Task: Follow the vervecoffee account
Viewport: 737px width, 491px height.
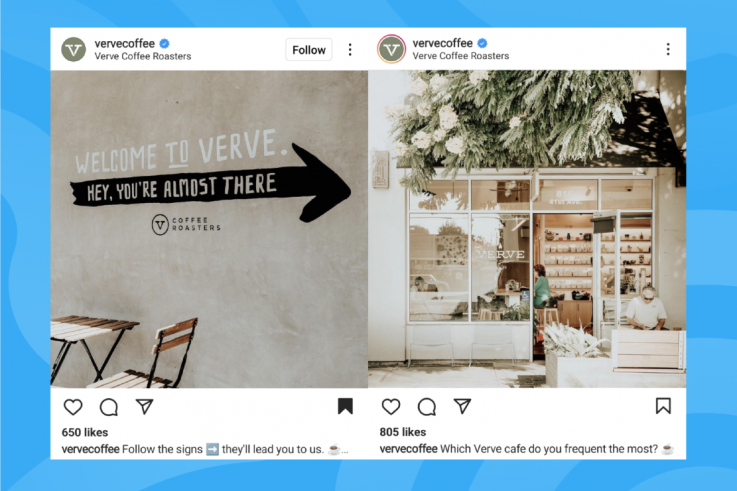Action: [308, 50]
